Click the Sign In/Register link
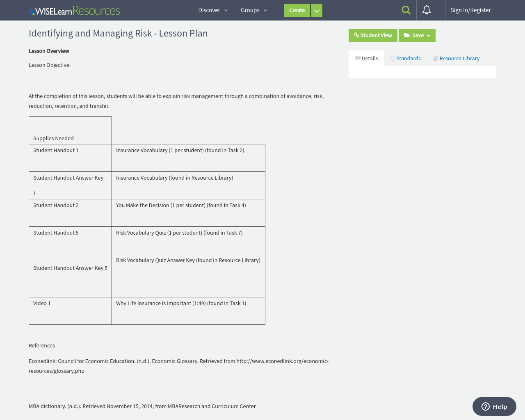Image resolution: width=525 pixels, height=420 pixels. click(x=470, y=10)
